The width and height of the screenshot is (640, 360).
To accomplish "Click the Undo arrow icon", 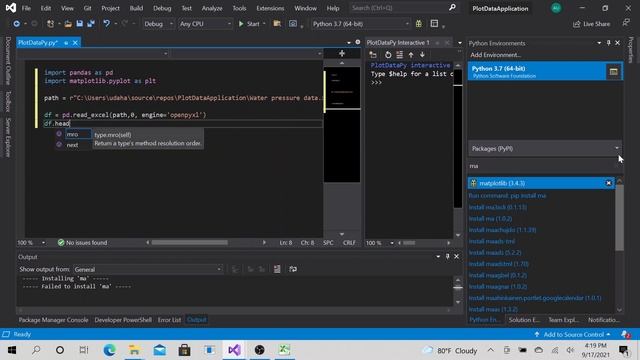I will [107, 24].
